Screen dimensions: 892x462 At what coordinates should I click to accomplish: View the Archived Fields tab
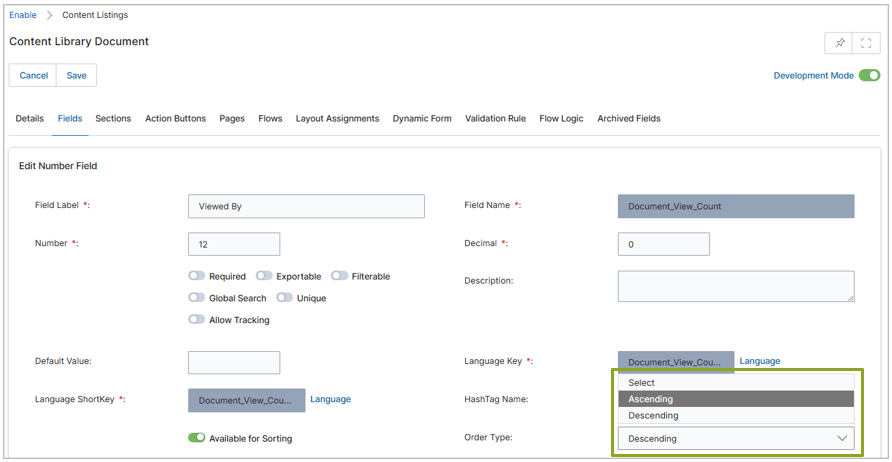pos(629,118)
